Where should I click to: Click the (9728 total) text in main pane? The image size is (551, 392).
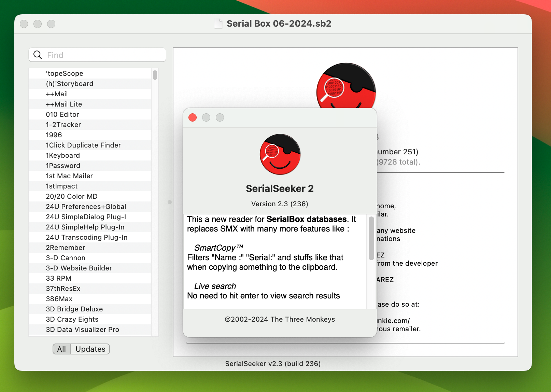pyautogui.click(x=398, y=162)
